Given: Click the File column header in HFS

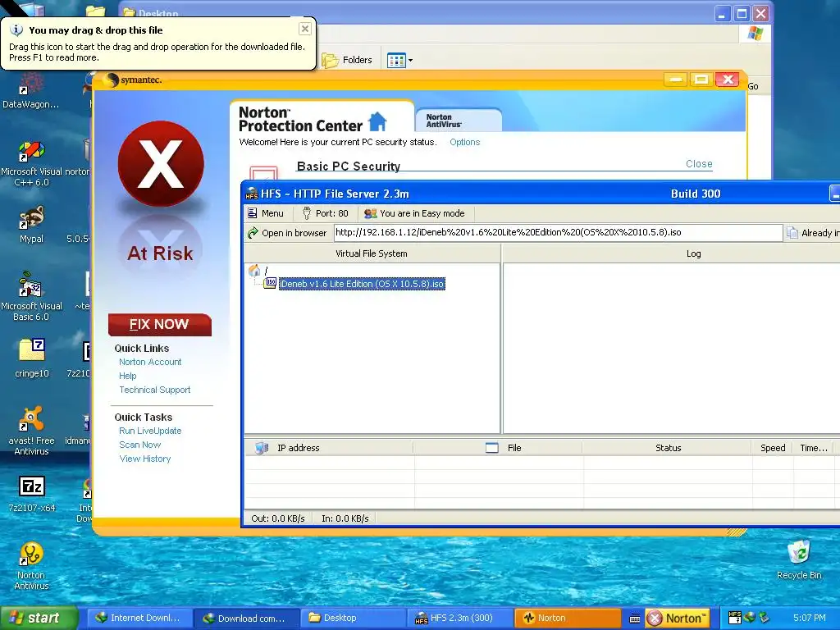Looking at the screenshot, I should [x=498, y=448].
